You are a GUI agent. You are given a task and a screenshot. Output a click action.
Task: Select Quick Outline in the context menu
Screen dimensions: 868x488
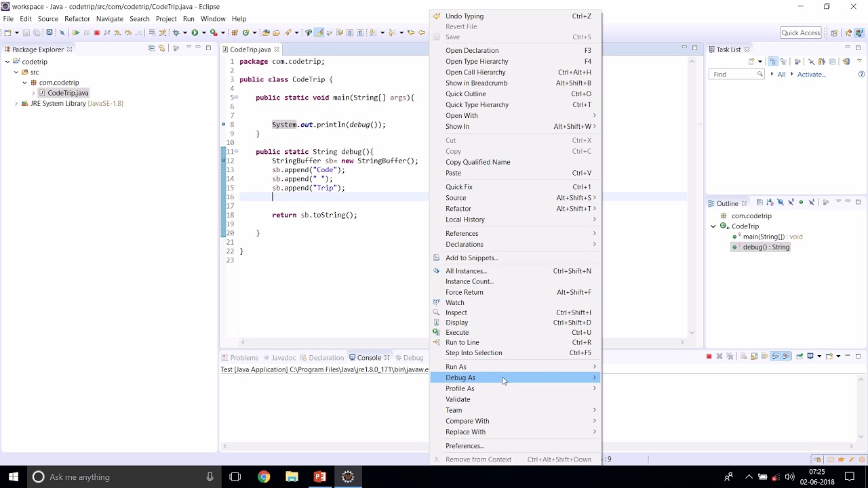(515, 94)
